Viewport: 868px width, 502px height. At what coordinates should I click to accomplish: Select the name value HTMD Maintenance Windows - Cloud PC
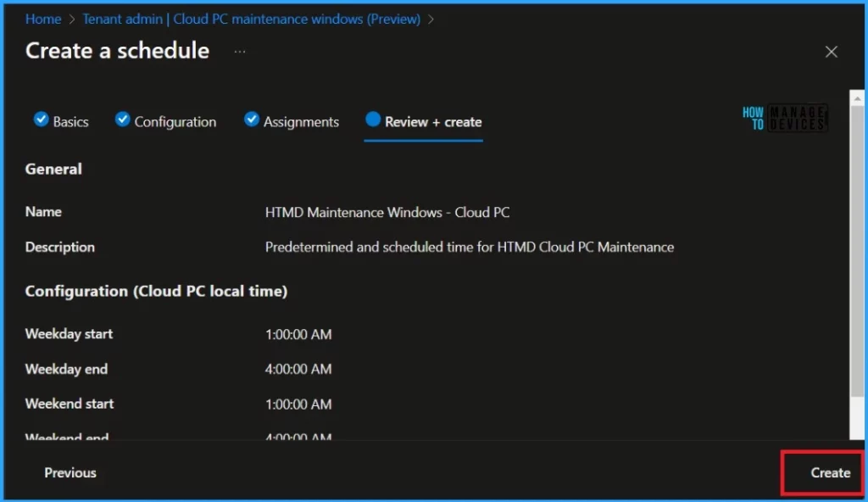pyautogui.click(x=387, y=212)
